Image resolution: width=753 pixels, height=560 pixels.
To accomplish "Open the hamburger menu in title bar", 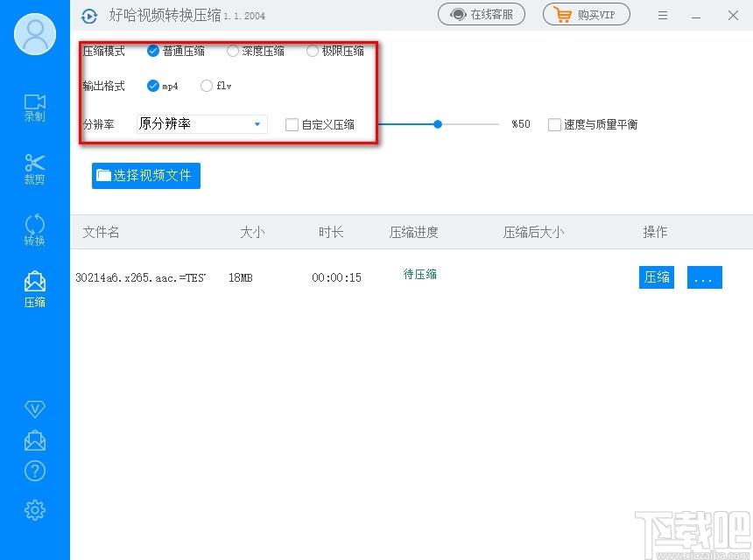I will pos(663,16).
